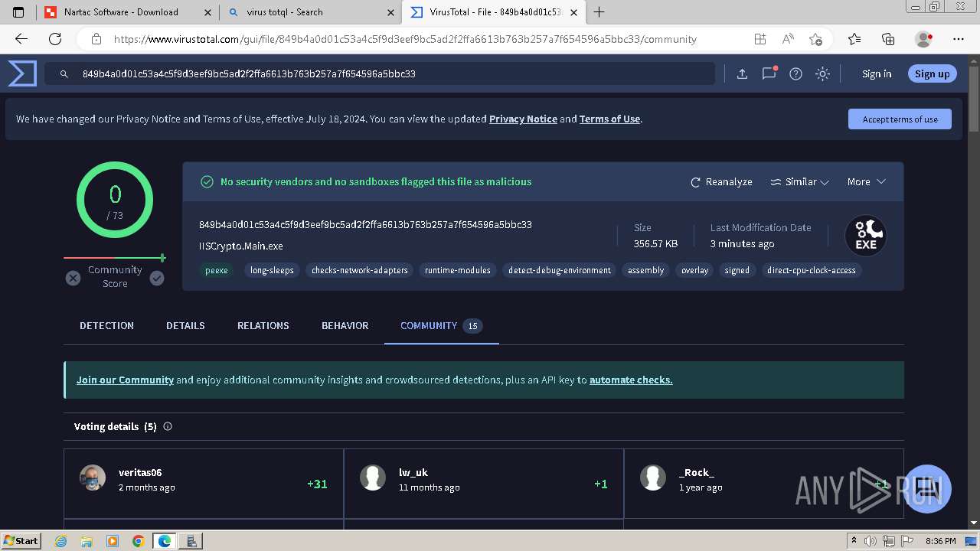Click the site lock info icon

click(x=96, y=39)
